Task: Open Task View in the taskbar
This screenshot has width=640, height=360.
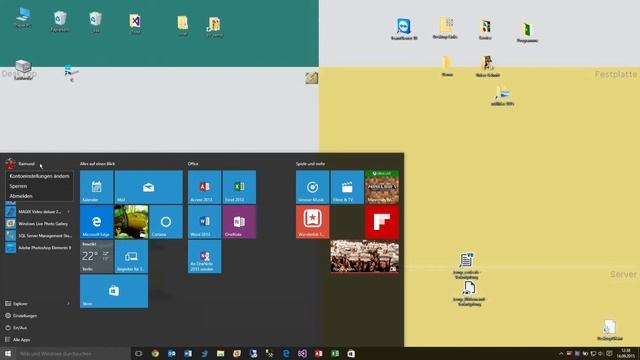Action: click(138, 353)
